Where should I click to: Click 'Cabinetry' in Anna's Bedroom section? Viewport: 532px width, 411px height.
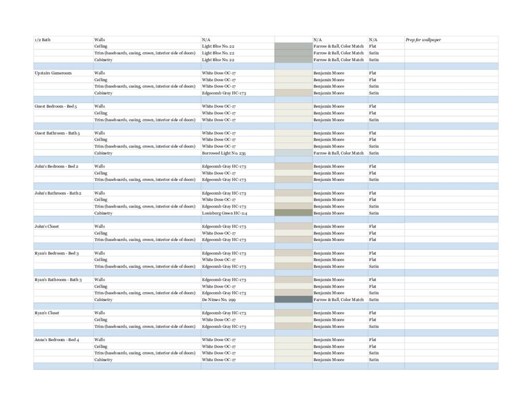click(103, 360)
